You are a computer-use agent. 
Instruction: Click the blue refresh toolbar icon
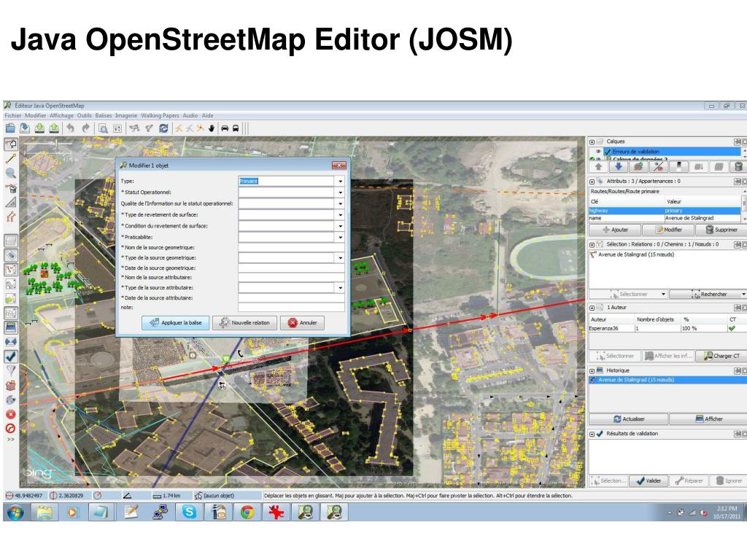pos(163,128)
